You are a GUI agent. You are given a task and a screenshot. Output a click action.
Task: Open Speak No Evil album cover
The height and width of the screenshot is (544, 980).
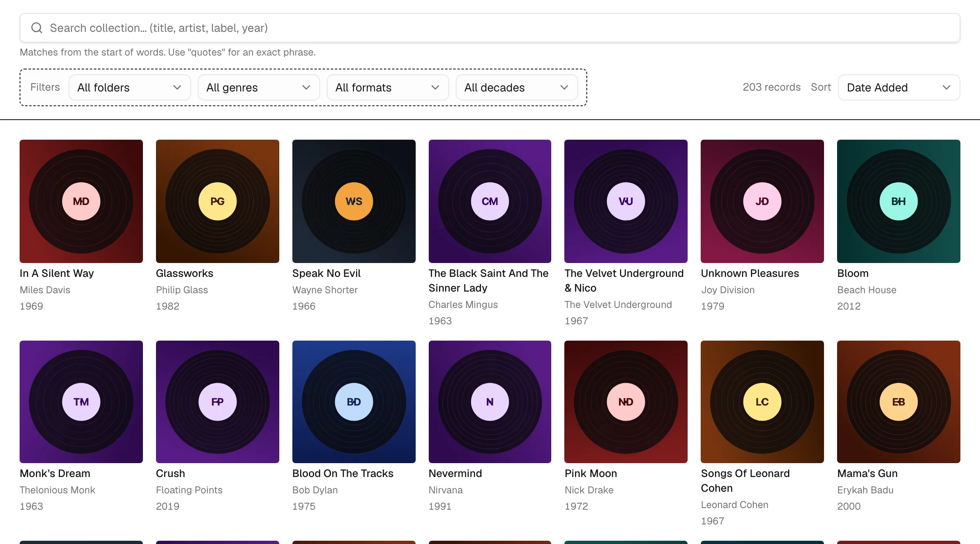tap(354, 201)
